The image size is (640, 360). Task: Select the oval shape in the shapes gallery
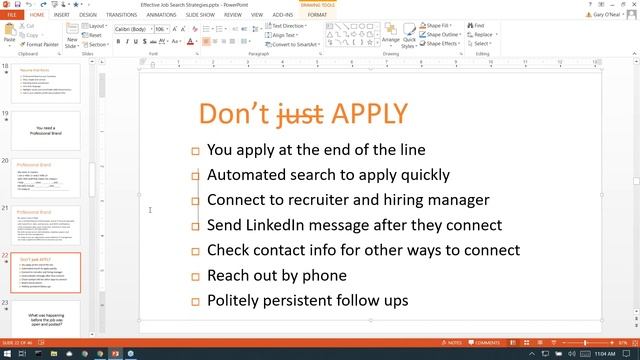[362, 27]
